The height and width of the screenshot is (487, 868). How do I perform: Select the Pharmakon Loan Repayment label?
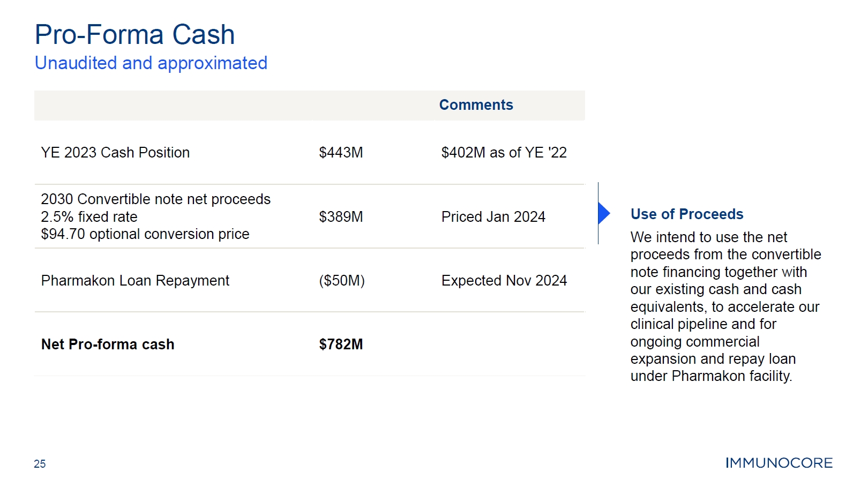click(x=135, y=281)
